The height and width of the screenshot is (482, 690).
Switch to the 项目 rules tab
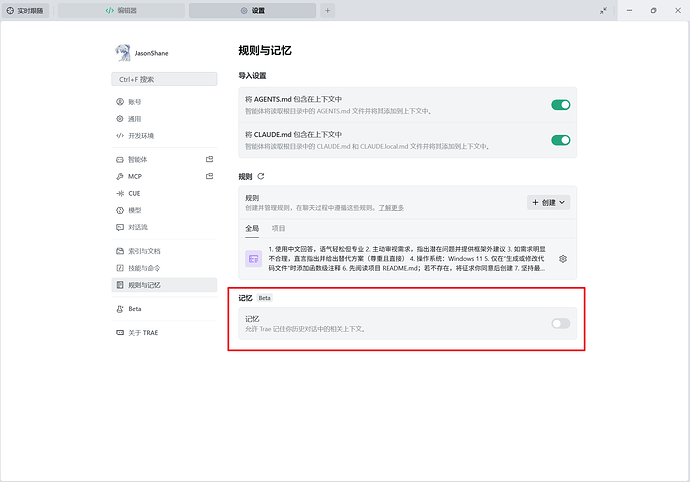click(279, 228)
